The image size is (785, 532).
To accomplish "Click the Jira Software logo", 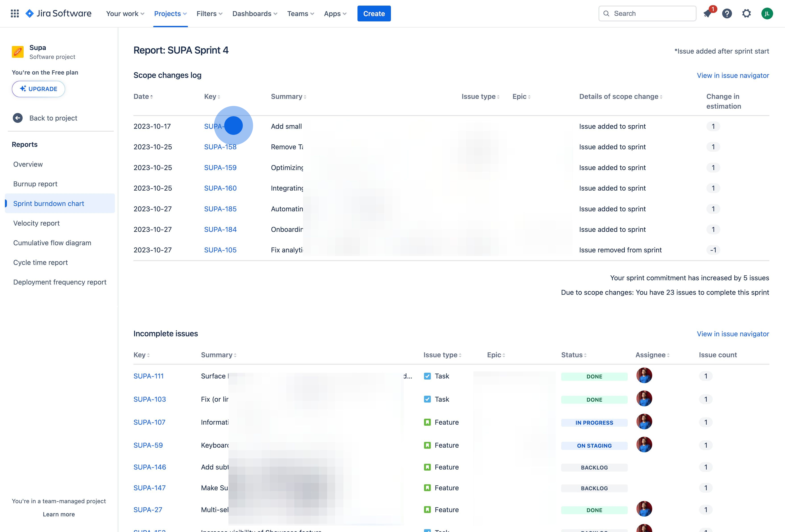I will coord(59,14).
